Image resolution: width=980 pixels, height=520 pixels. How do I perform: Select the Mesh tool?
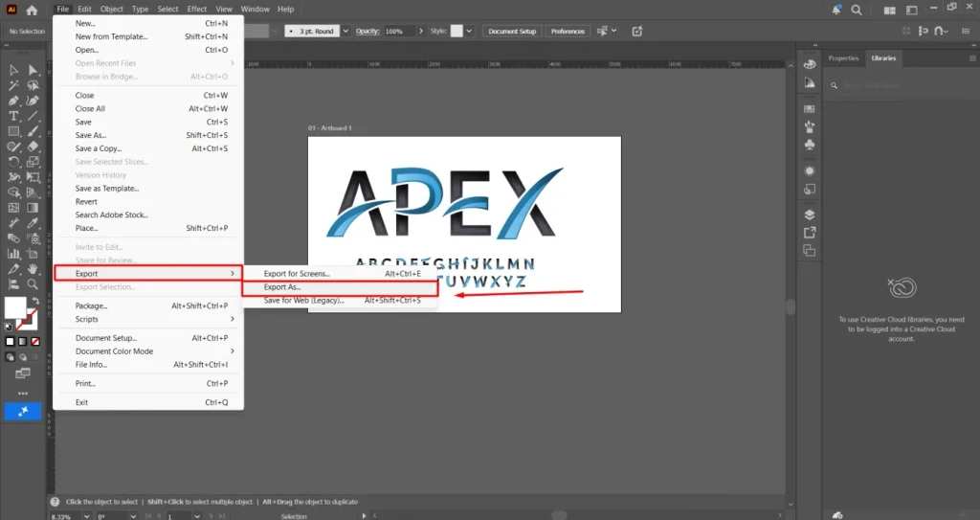coord(13,208)
